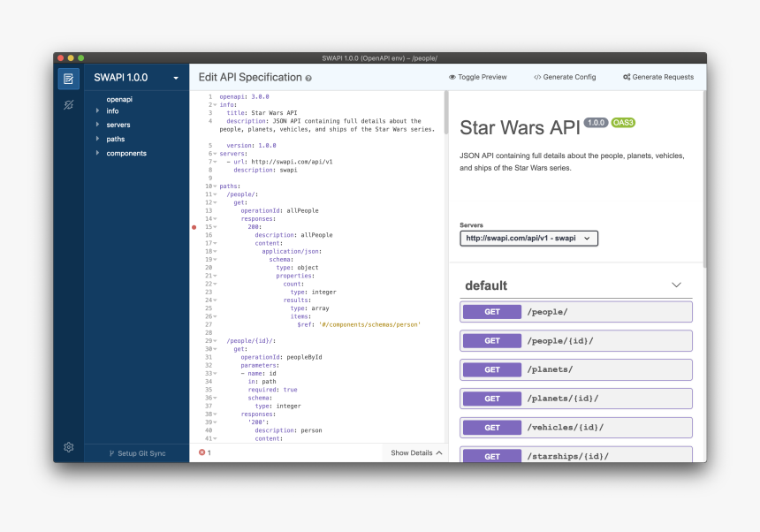This screenshot has height=532, width=760.
Task: Expand GET /planets/{id}/ operation
Action: [576, 399]
